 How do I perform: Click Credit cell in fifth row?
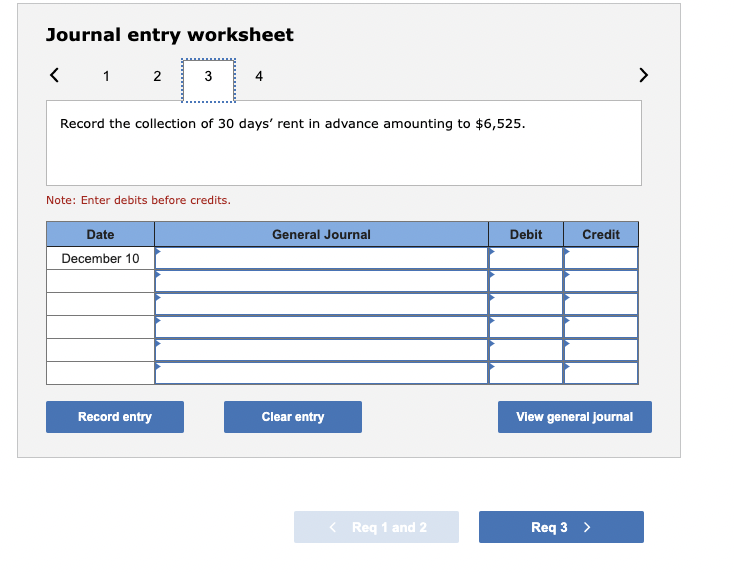601,350
